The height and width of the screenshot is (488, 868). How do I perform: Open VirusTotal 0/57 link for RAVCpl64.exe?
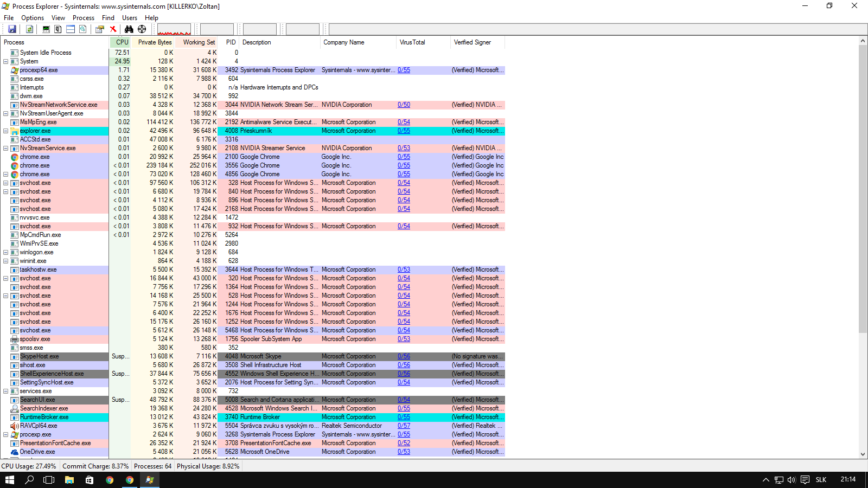tap(404, 426)
